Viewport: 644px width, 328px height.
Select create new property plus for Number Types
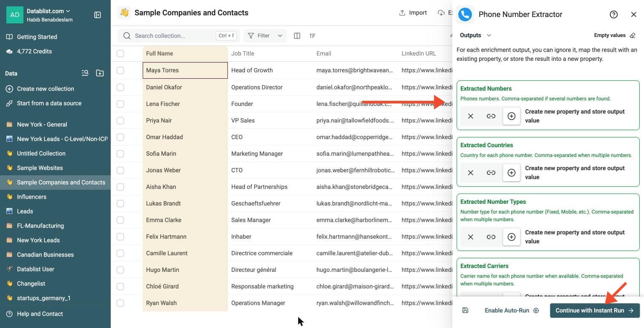pyautogui.click(x=512, y=237)
